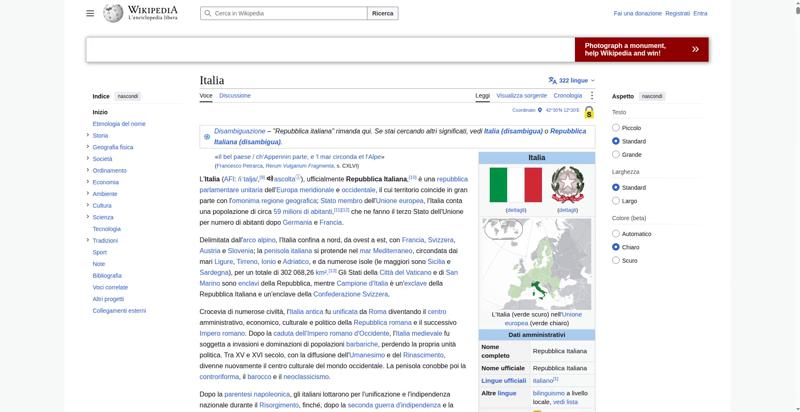Go to Sport in the index
Screen dimensions: 800x412
pyautogui.click(x=99, y=252)
